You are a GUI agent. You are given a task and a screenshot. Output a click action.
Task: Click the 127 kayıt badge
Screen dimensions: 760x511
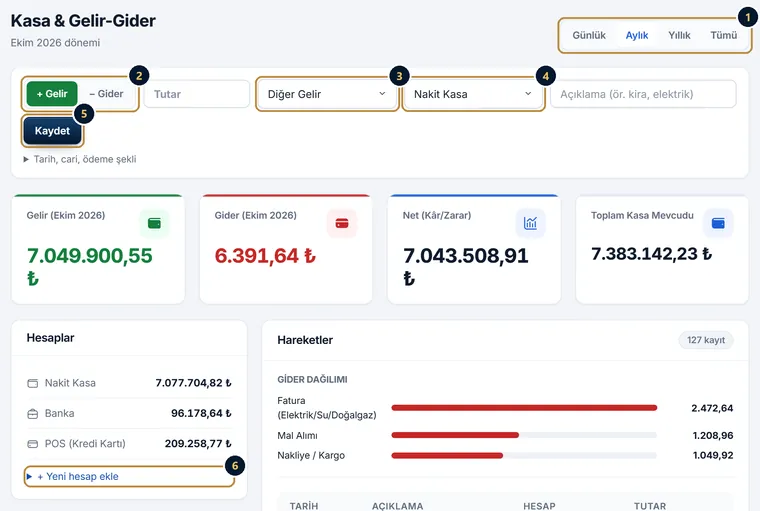pos(706,340)
